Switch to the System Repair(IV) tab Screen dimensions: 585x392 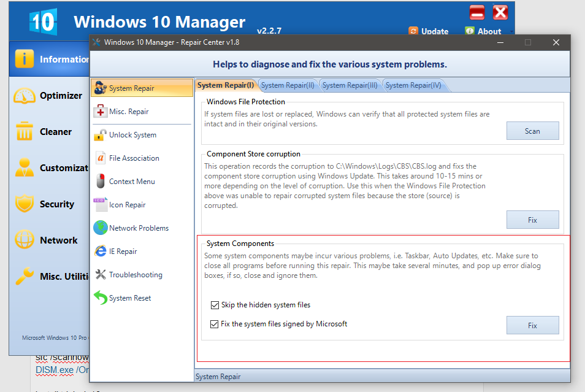(413, 85)
